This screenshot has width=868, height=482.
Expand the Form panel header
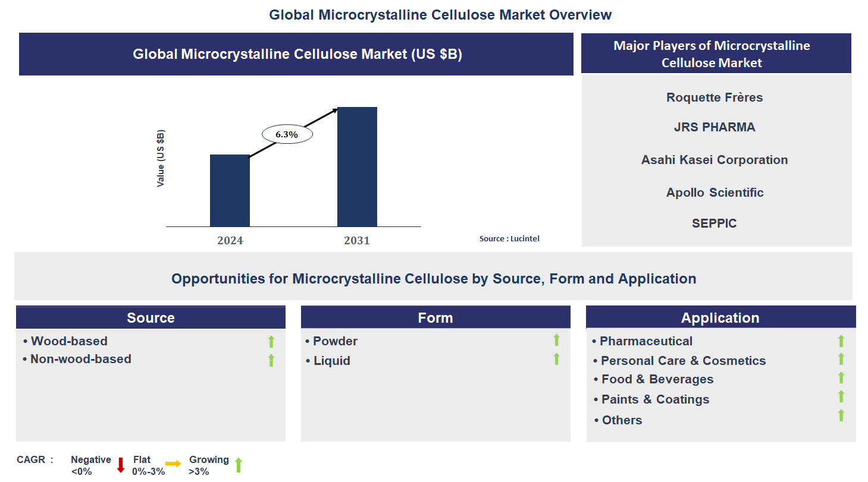435,317
